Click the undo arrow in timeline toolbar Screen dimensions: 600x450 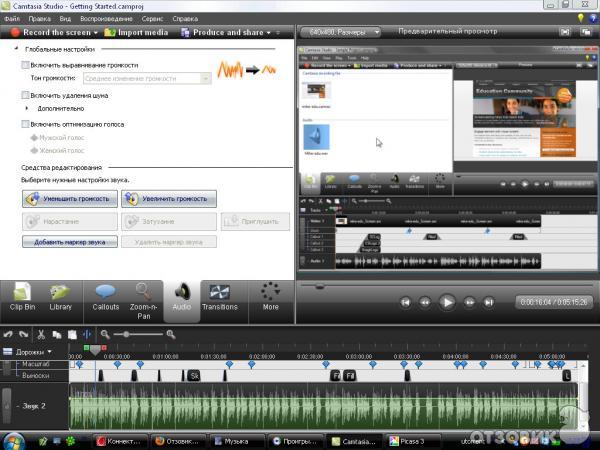8,334
